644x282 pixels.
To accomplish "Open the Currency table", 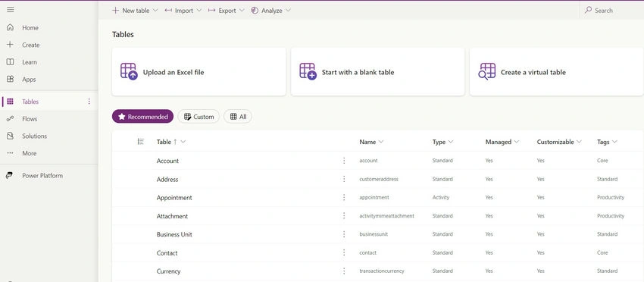I will tap(168, 271).
